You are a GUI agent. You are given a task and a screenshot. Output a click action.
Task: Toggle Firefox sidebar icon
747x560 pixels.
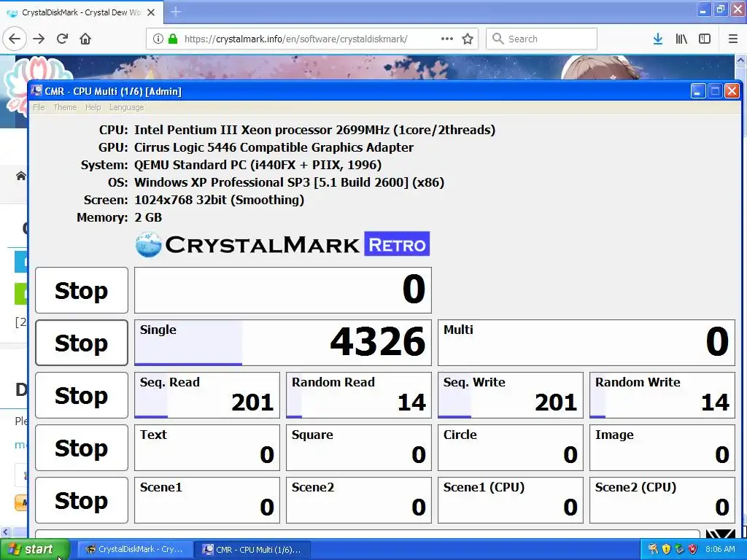[705, 39]
